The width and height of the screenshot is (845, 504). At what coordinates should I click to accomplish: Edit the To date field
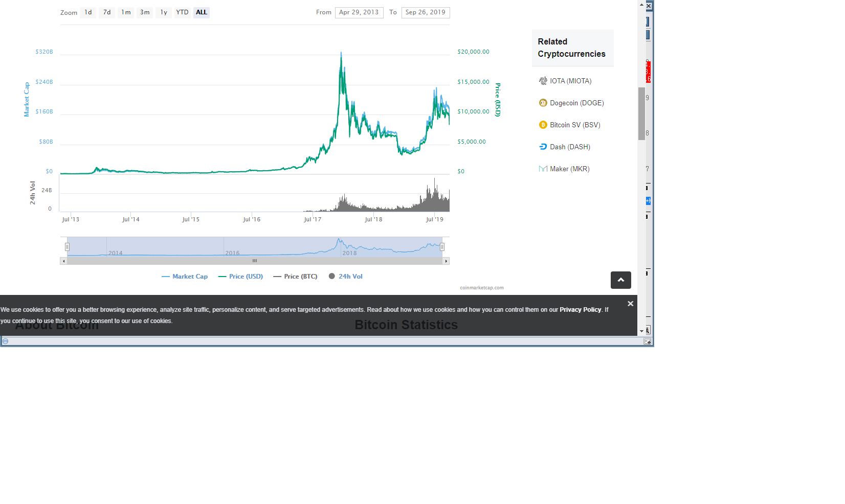pos(426,12)
